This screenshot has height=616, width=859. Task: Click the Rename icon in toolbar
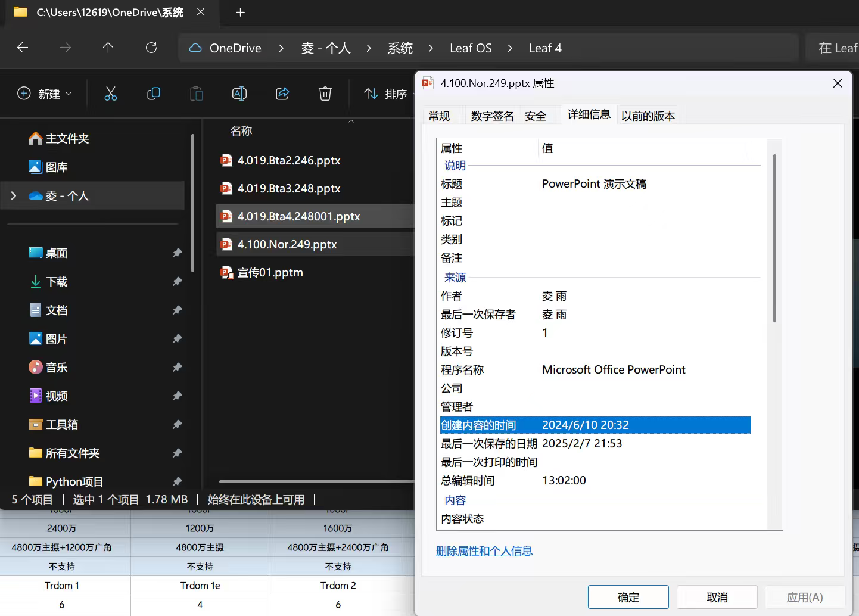(x=239, y=94)
